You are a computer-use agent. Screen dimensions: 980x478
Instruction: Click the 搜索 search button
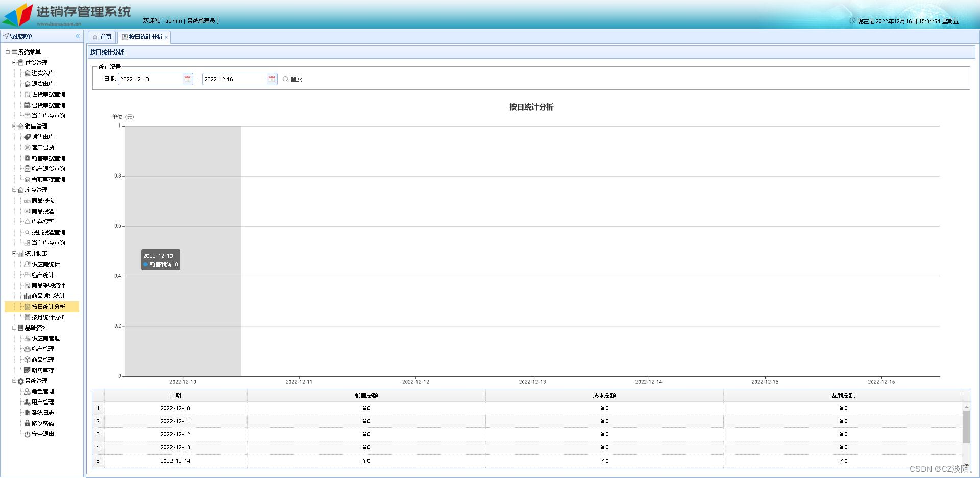[292, 79]
